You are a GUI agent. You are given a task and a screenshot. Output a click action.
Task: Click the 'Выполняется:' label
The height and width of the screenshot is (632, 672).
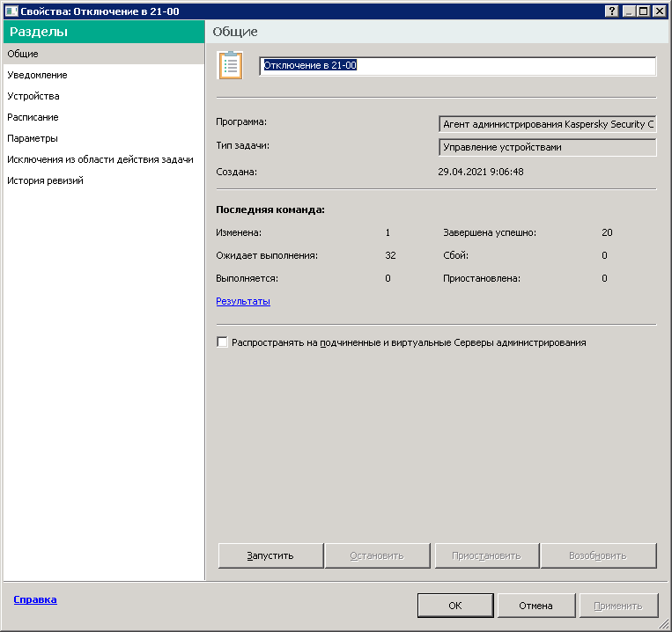[x=247, y=278]
